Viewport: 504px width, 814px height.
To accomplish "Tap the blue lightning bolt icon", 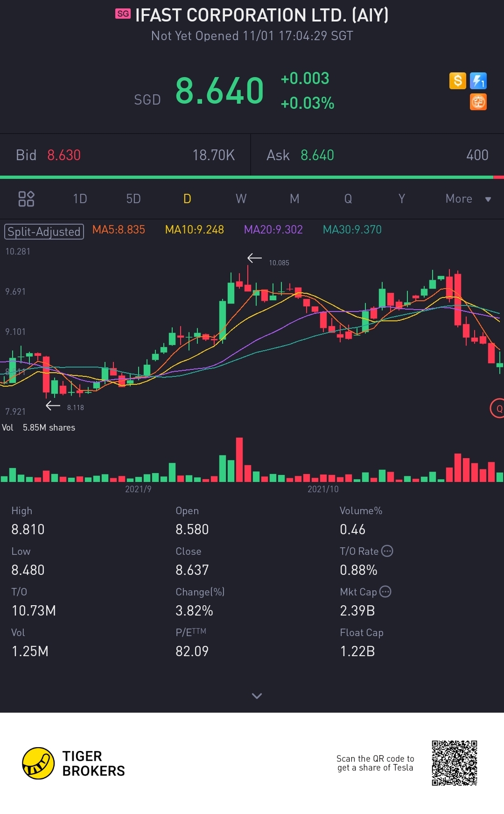I will 478,81.
